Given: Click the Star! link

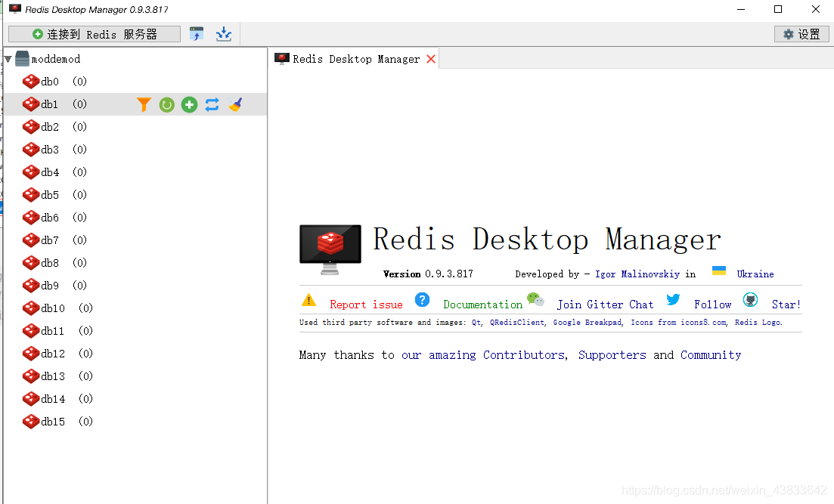Looking at the screenshot, I should coord(786,305).
